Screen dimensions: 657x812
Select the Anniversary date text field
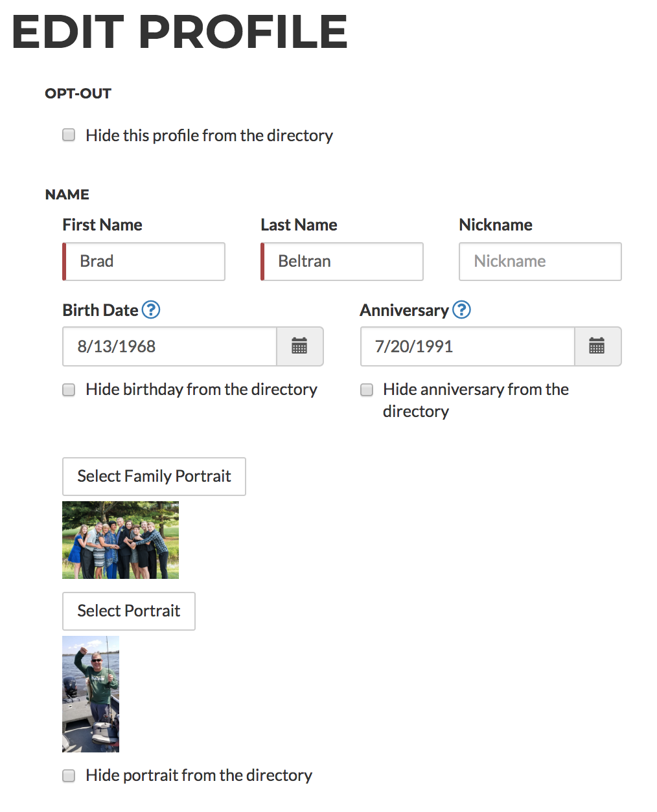click(468, 346)
